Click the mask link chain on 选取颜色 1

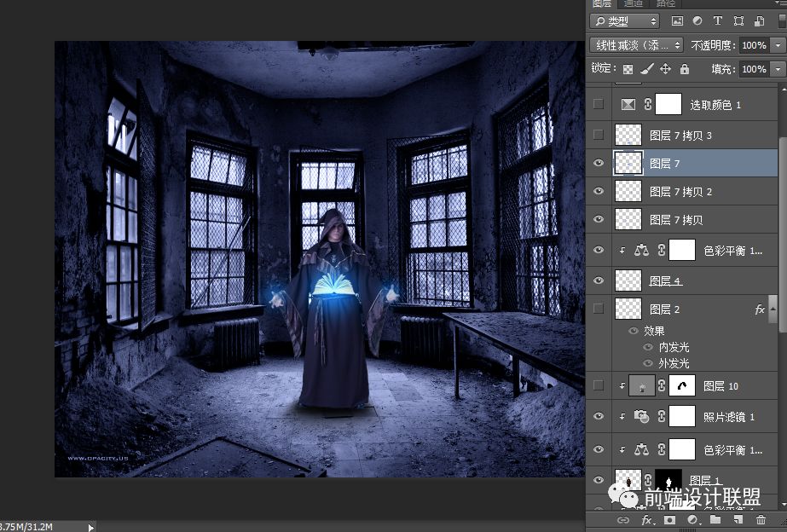[648, 104]
